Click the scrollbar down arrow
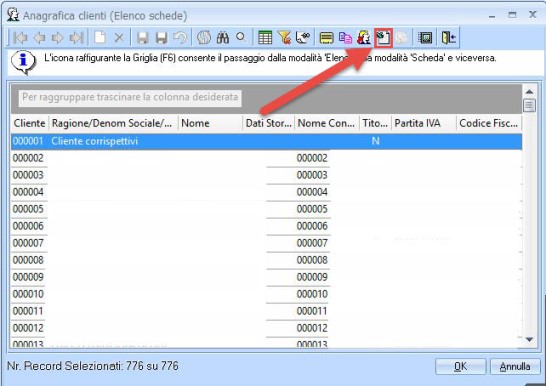This screenshot has height=386, width=546. pos(529,340)
